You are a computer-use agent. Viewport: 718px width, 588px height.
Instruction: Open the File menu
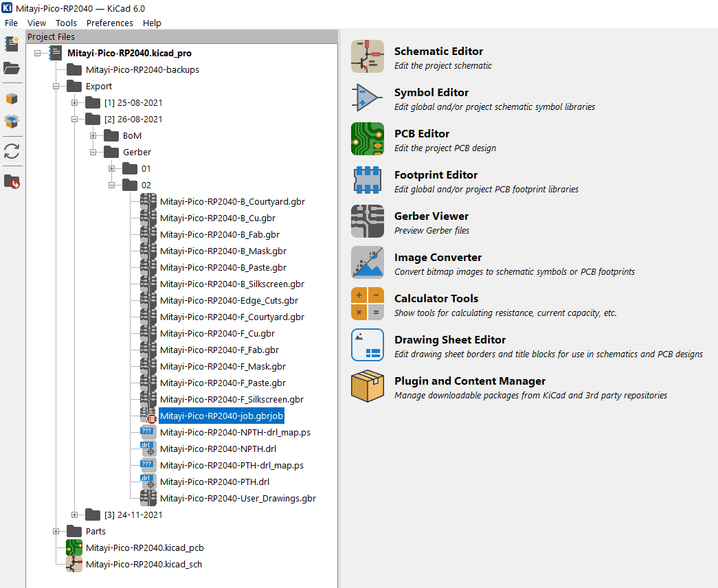point(11,23)
